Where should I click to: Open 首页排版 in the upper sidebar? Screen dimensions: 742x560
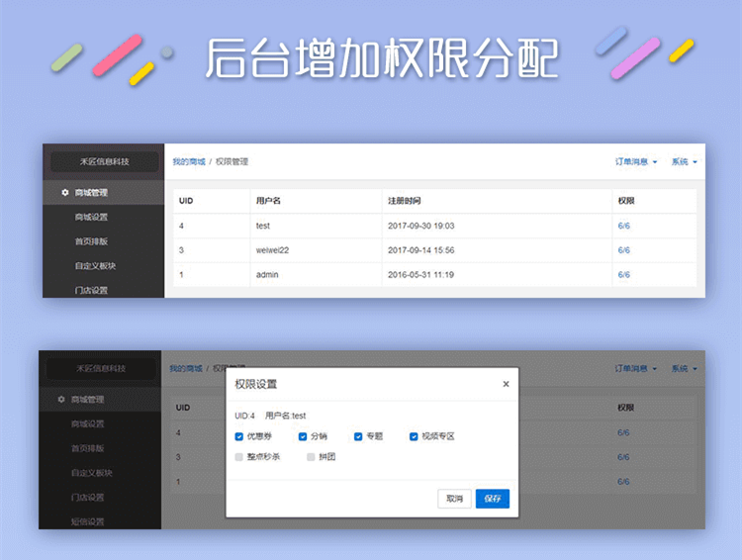(91, 241)
